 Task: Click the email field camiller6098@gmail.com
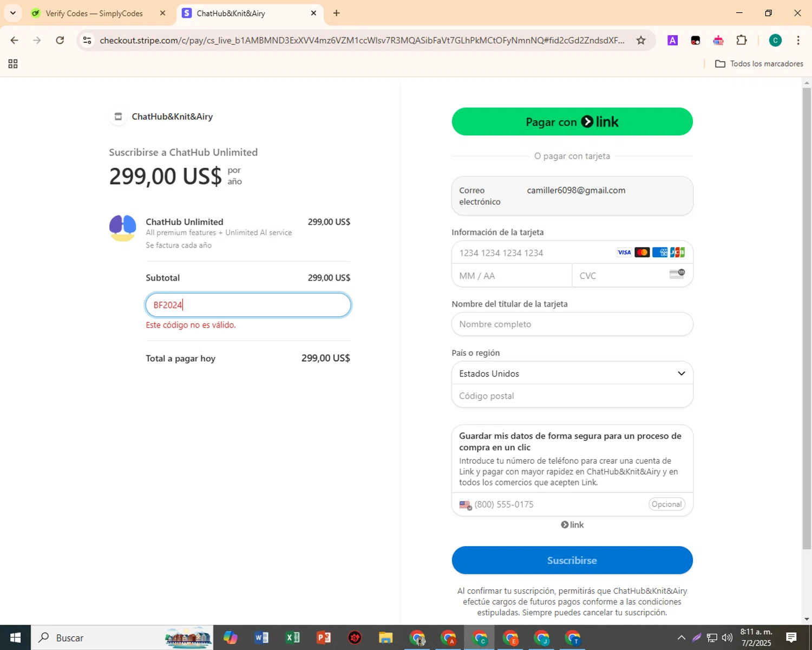point(572,196)
